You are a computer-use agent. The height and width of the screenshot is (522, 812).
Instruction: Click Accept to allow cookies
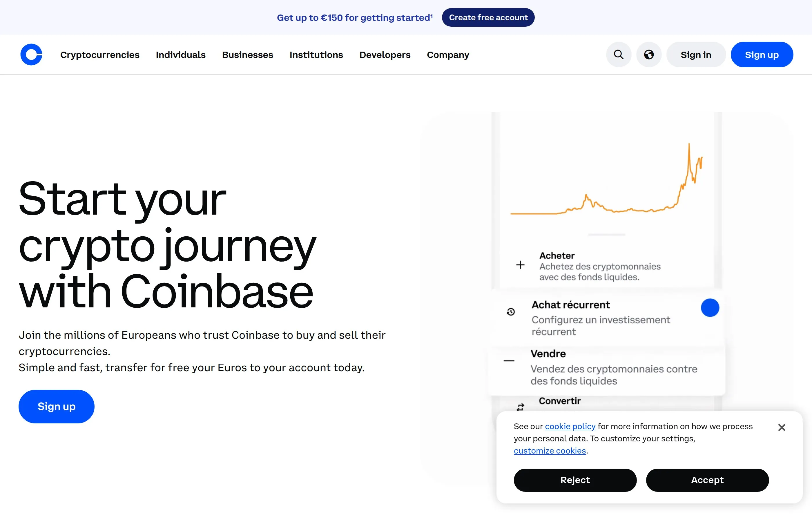pyautogui.click(x=707, y=480)
